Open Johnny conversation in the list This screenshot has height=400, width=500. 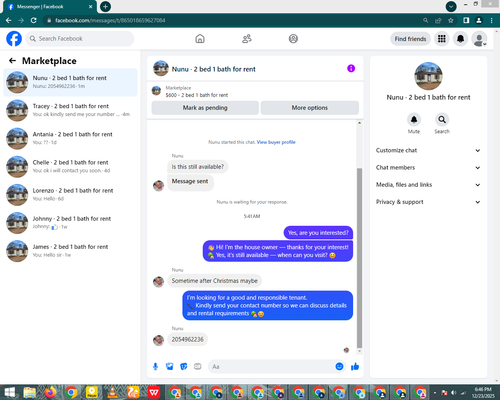[x=70, y=223]
